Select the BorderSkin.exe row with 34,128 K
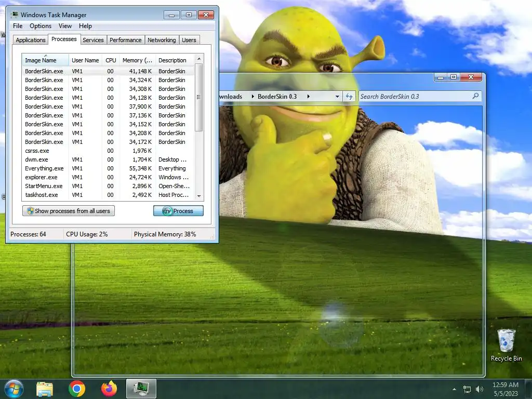The width and height of the screenshot is (532, 399). tap(108, 98)
